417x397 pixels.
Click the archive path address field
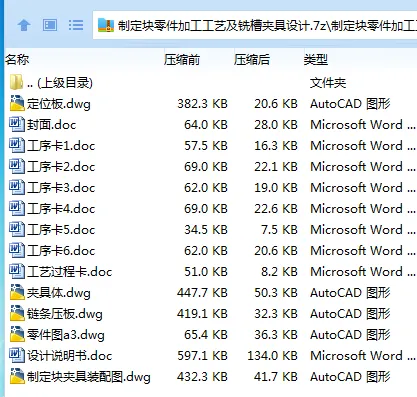[x=255, y=25]
